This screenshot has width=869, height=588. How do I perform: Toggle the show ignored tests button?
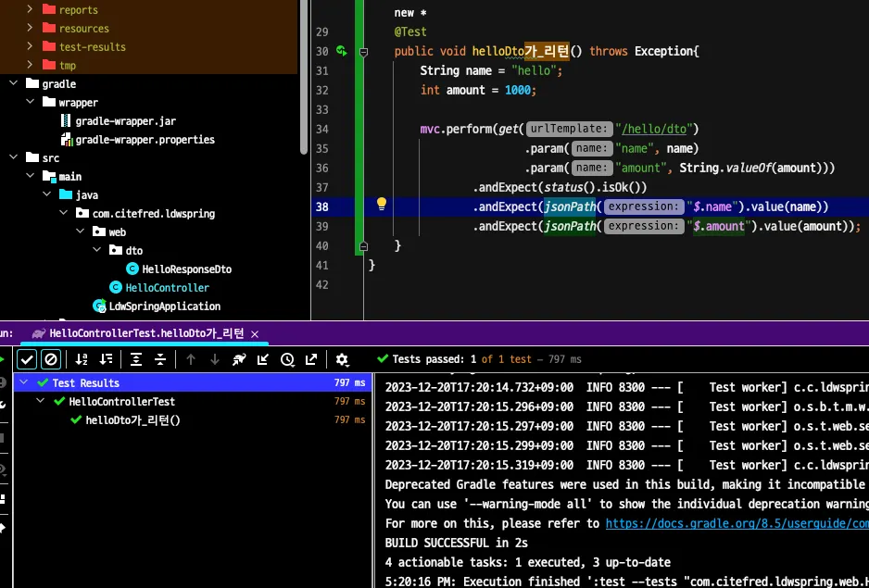pyautogui.click(x=52, y=359)
